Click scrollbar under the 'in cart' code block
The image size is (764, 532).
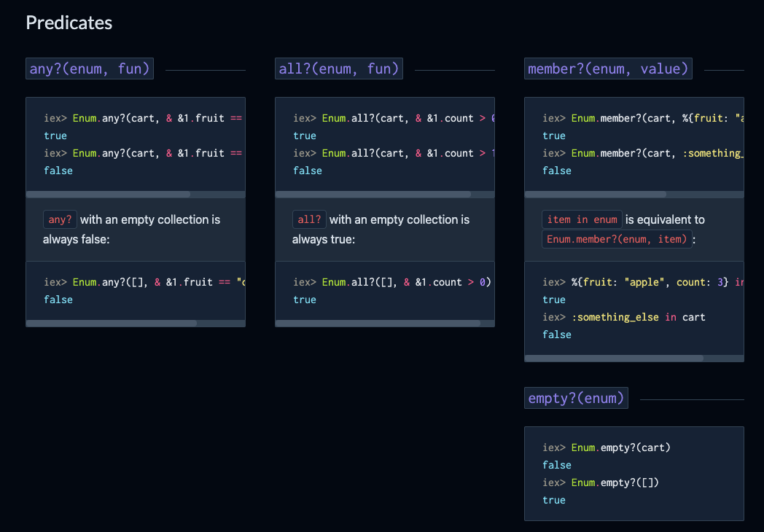615,358
